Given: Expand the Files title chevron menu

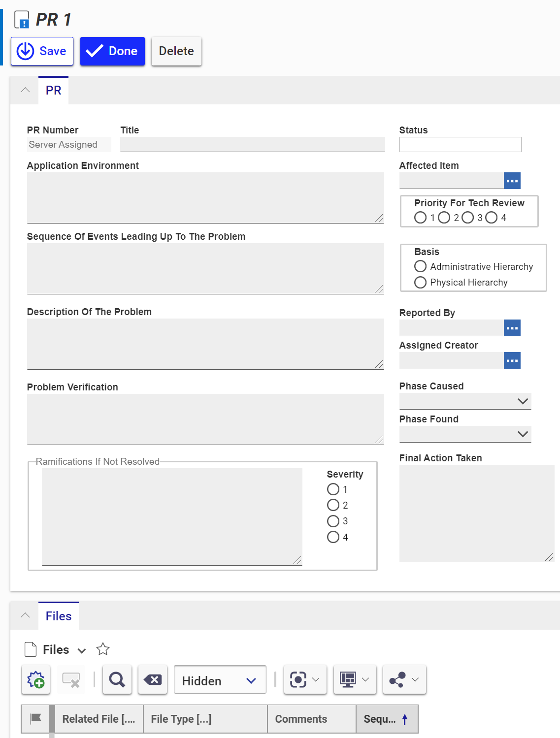Looking at the screenshot, I should [x=82, y=651].
